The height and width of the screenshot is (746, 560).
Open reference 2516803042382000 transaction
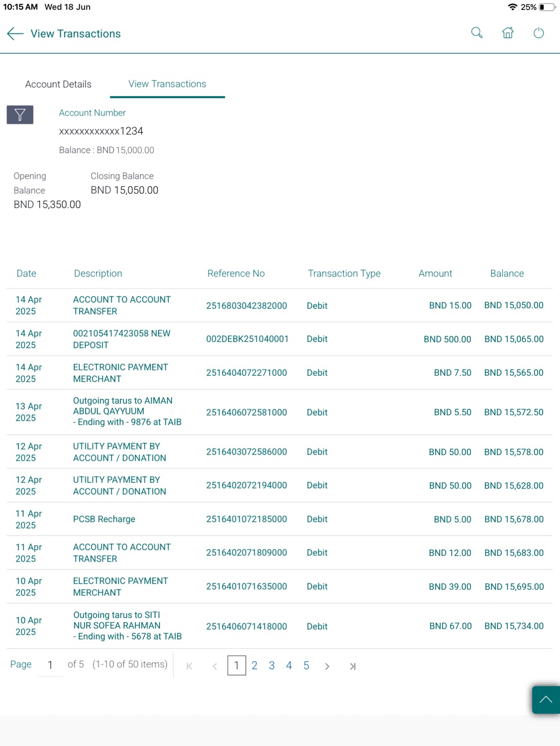pos(246,305)
